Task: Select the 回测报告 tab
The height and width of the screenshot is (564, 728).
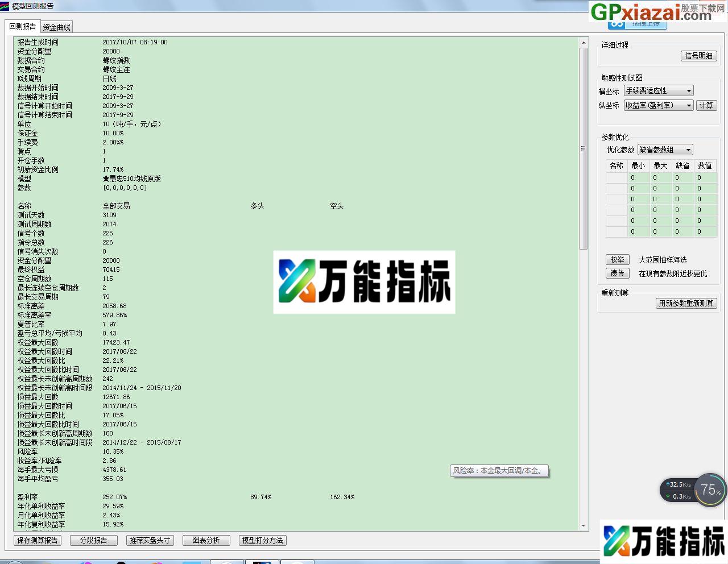Action: (21, 26)
